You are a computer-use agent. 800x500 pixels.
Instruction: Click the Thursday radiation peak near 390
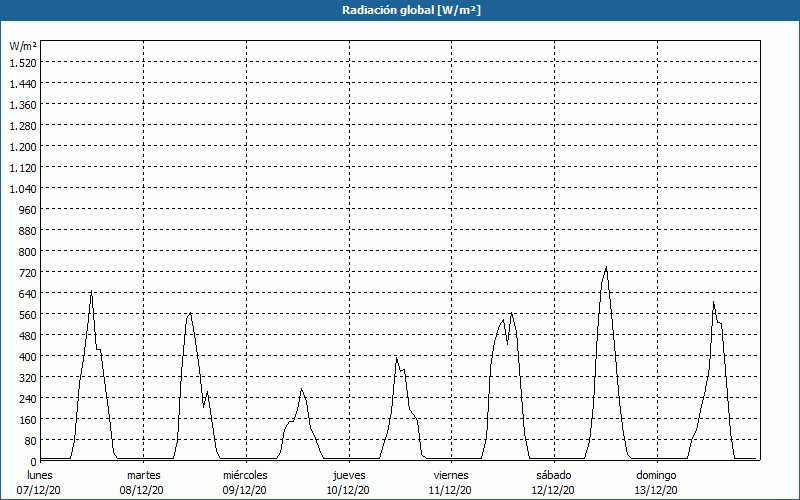pos(396,358)
